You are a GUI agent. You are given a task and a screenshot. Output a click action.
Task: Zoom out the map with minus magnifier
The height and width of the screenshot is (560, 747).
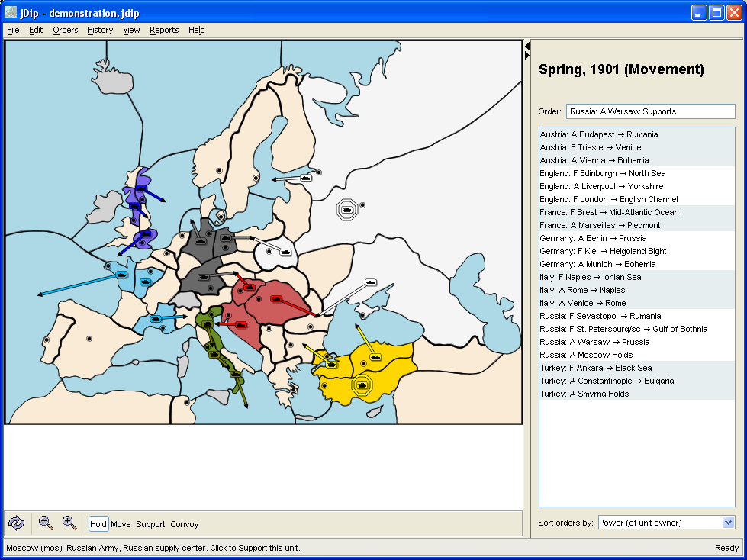coord(46,523)
